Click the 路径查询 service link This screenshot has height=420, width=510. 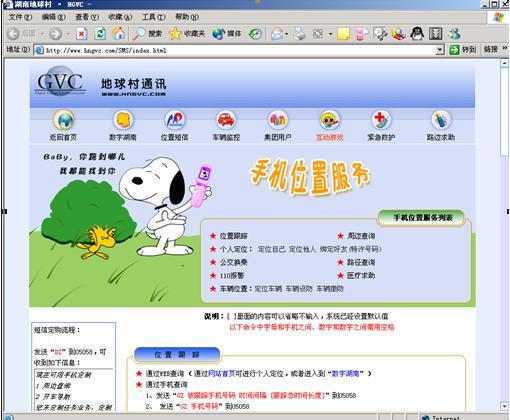pyautogui.click(x=361, y=262)
